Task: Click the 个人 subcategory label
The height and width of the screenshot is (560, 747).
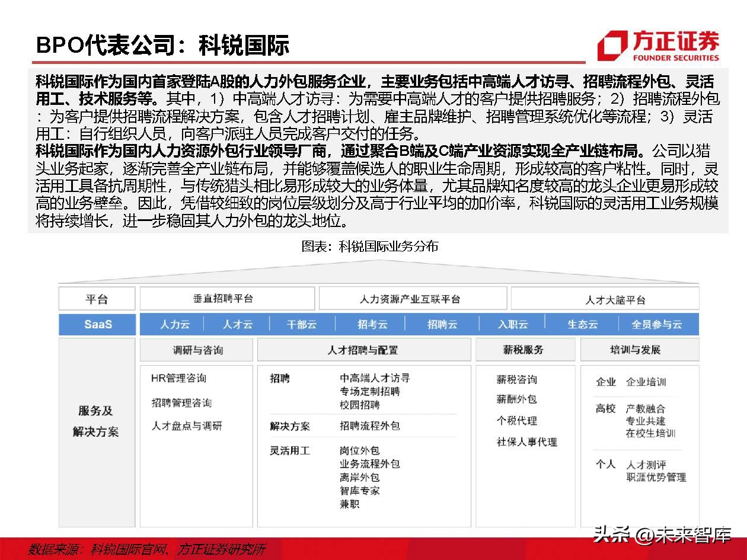Action: (606, 465)
